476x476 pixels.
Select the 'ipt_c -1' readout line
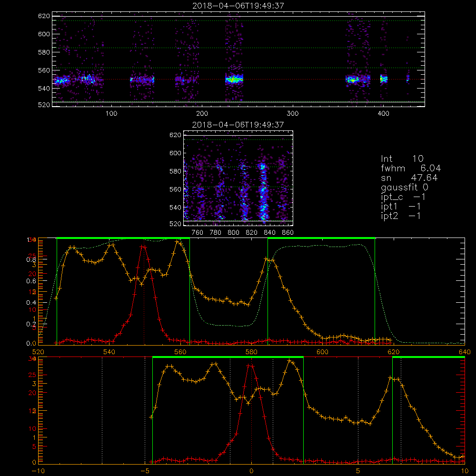[403, 197]
